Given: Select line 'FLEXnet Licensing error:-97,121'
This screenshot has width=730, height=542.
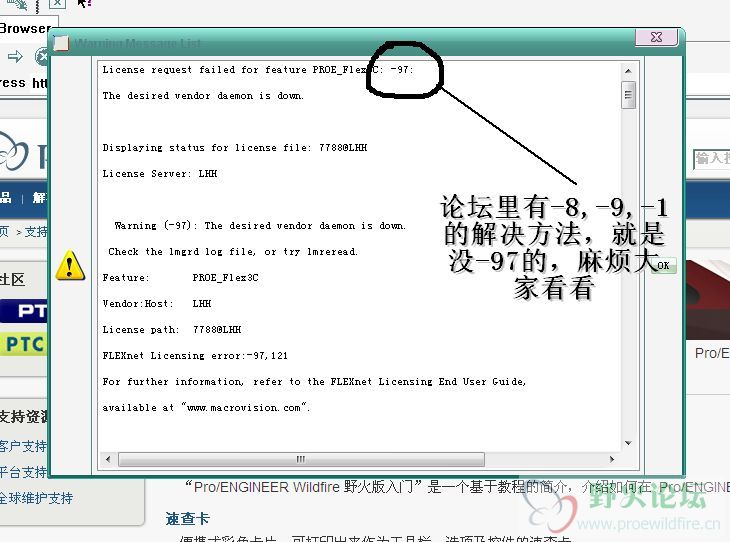Looking at the screenshot, I should 195,356.
